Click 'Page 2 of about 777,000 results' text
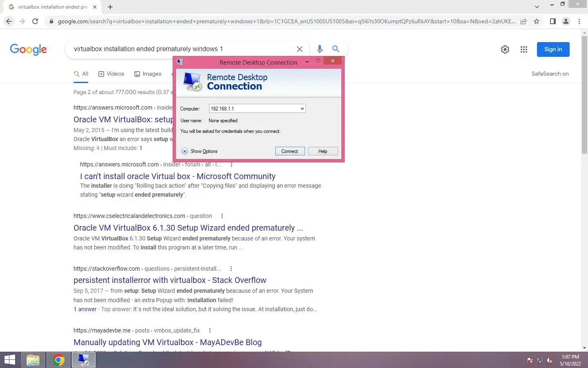This screenshot has height=368, width=588. tap(114, 92)
